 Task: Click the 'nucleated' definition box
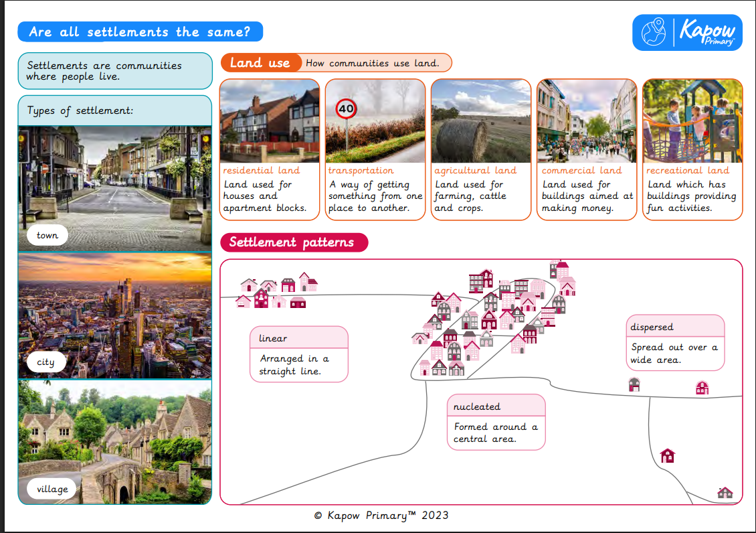tap(496, 422)
